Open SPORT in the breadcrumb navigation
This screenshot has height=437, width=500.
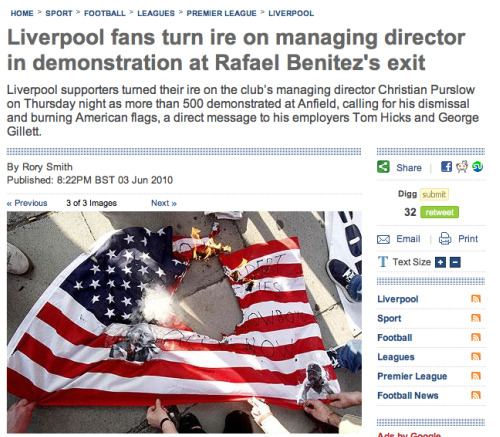tap(59, 13)
